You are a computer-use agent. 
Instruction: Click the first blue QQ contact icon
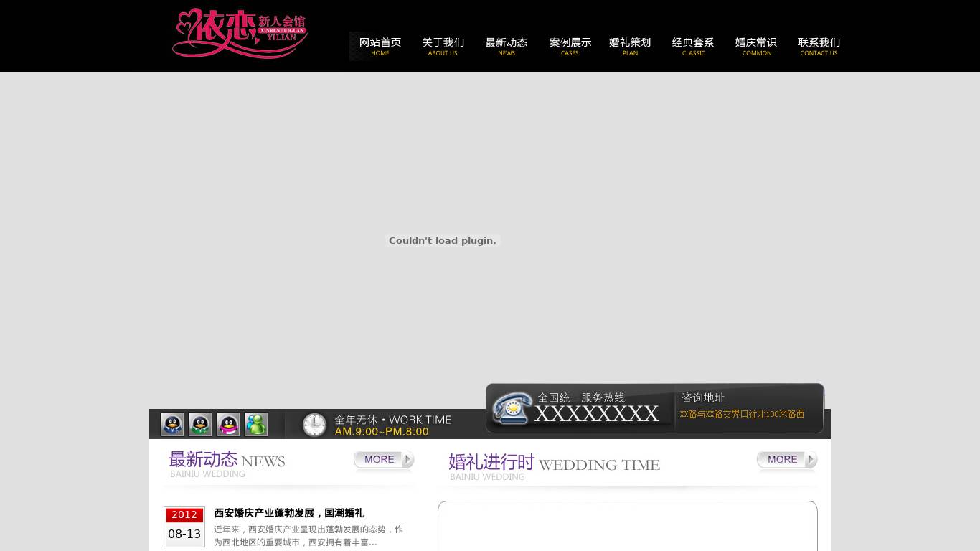[x=171, y=424]
